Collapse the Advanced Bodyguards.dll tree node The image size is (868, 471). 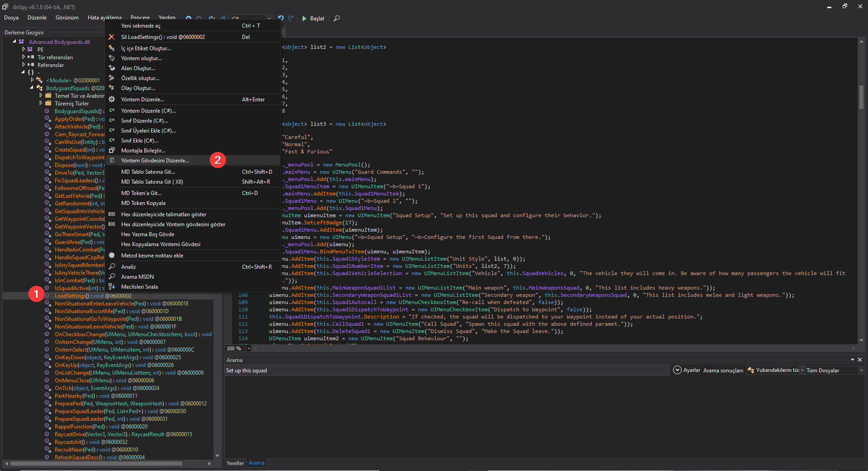14,42
